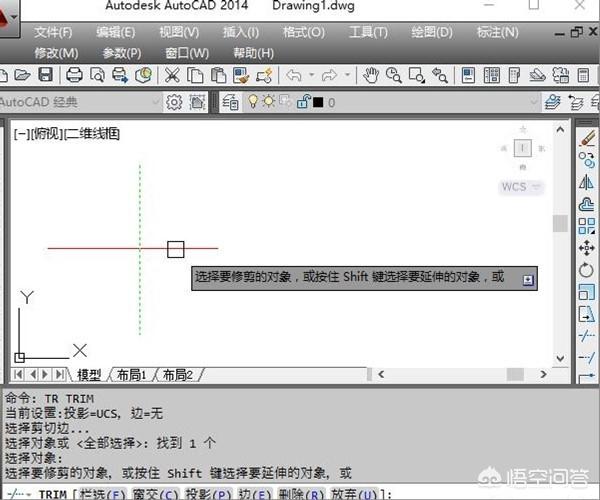This screenshot has width=600, height=500.
Task: Click the [二维线框] visual style label
Action: click(92, 134)
